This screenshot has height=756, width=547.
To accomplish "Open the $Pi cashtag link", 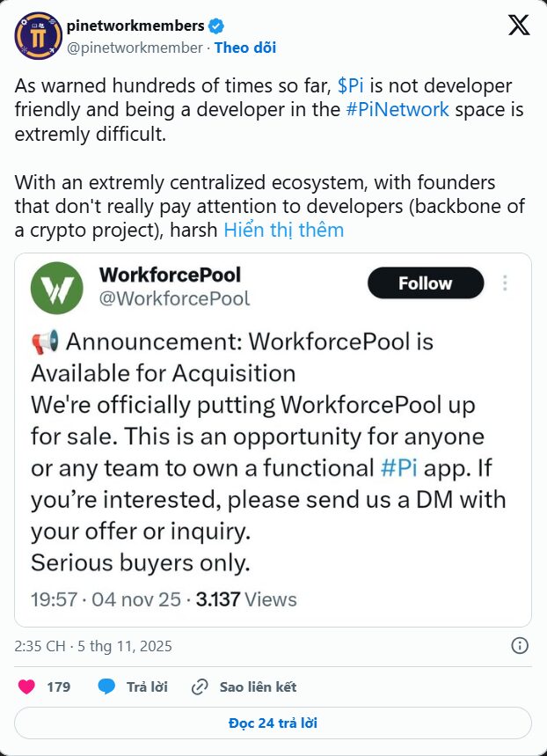I will tap(350, 86).
